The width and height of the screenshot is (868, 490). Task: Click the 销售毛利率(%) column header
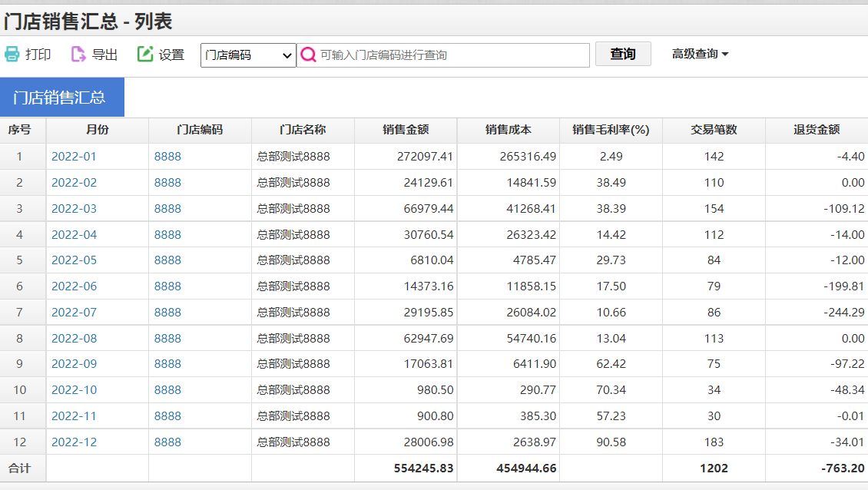coord(611,130)
